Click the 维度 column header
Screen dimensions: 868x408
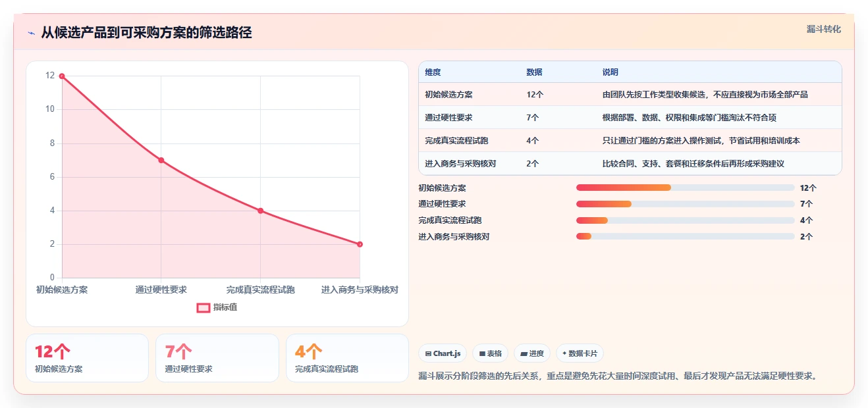433,72
